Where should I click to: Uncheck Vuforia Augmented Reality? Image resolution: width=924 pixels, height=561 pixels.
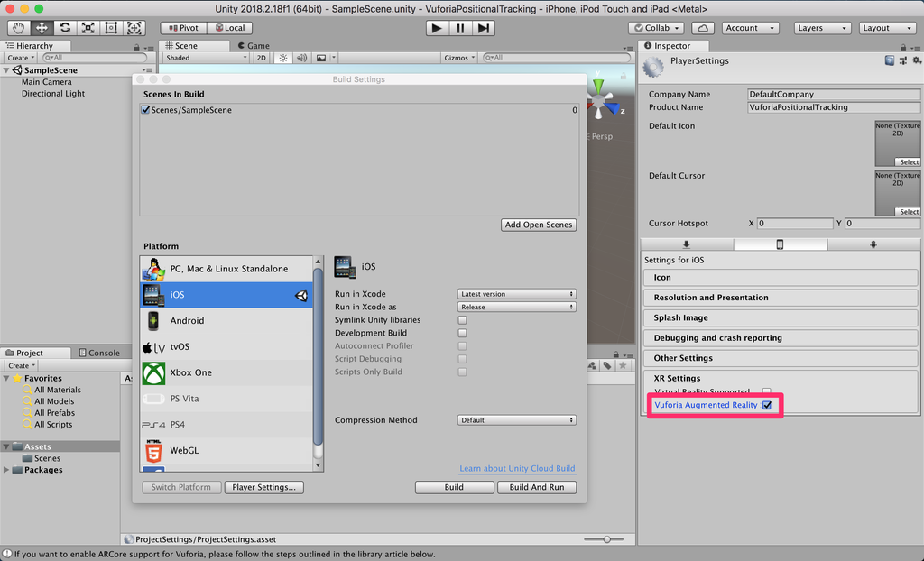pos(767,405)
